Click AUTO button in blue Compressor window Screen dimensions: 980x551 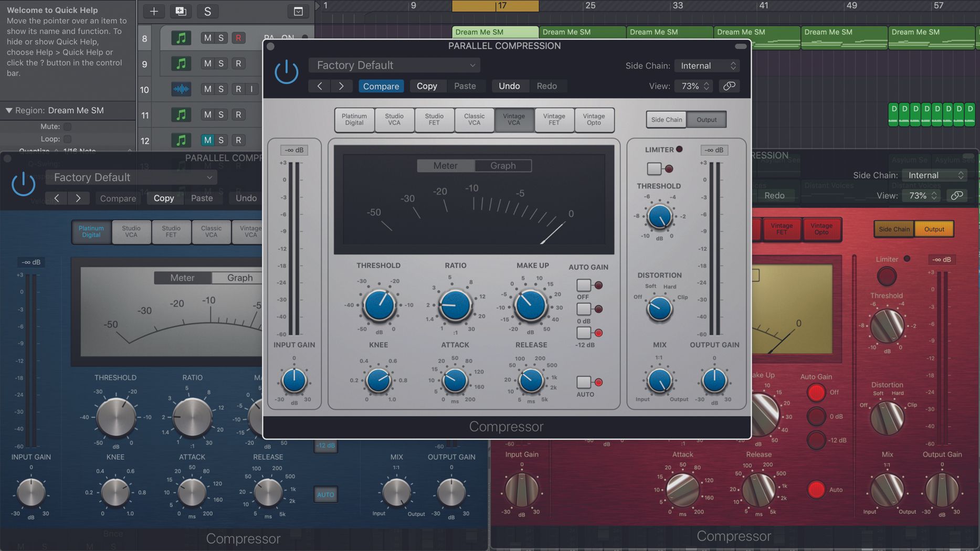(x=325, y=494)
